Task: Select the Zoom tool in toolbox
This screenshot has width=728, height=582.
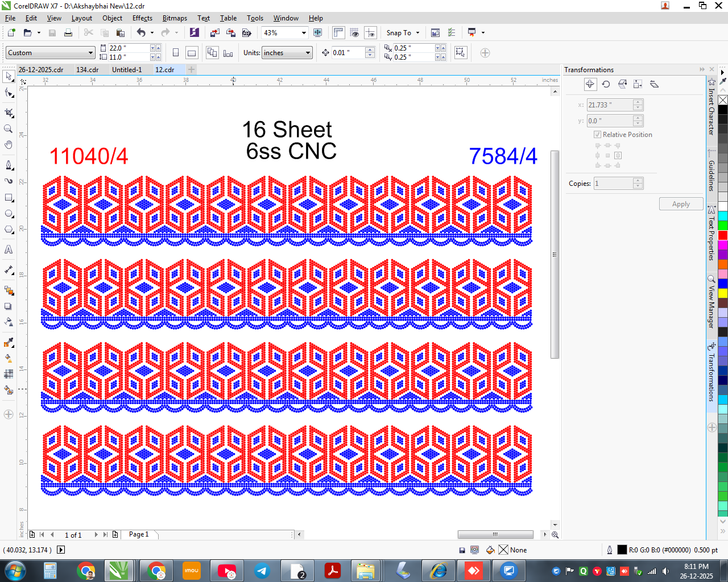Action: [9, 129]
